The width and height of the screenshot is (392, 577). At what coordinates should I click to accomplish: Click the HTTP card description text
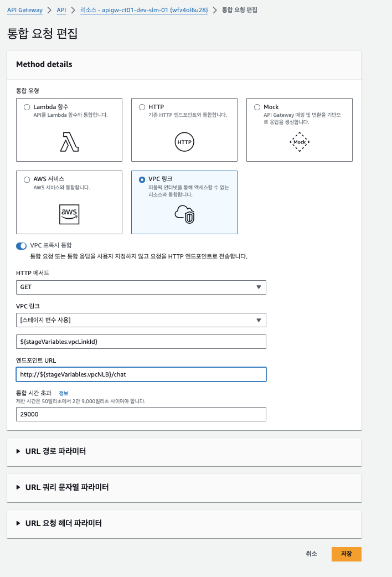tap(188, 115)
